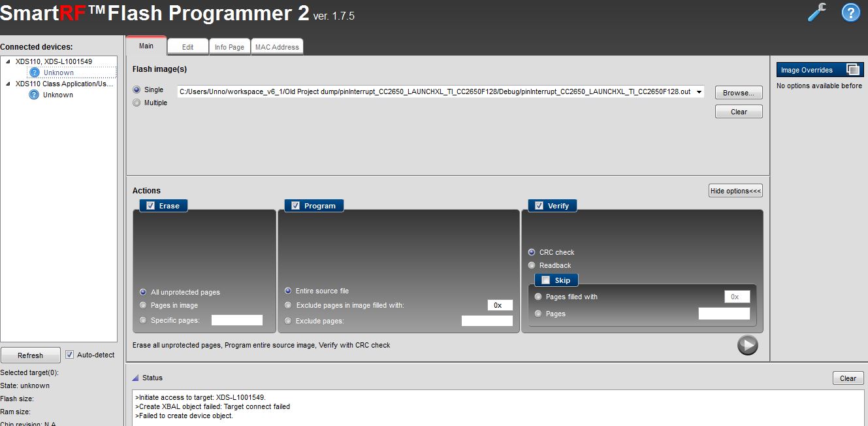Select CRC check verify option

[532, 252]
